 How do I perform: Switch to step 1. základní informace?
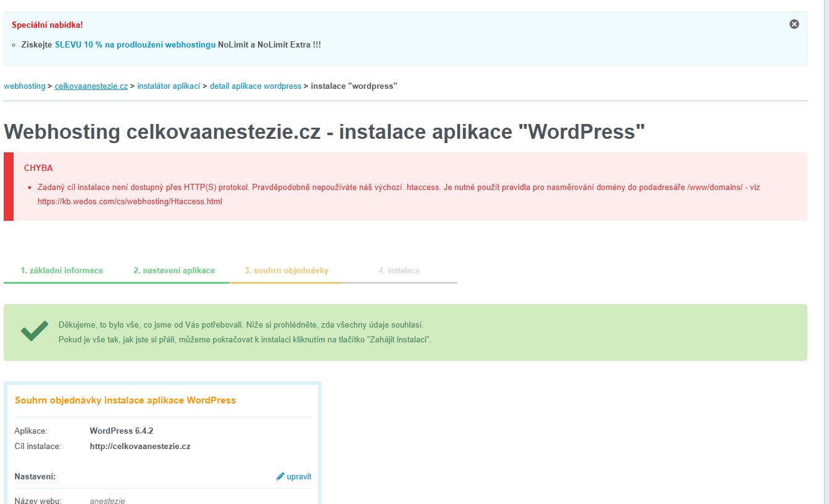tap(62, 271)
